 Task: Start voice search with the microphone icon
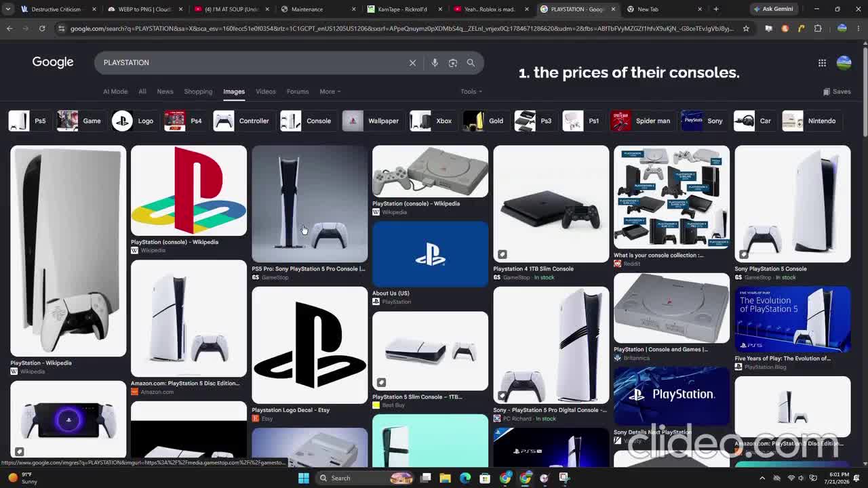(x=435, y=62)
